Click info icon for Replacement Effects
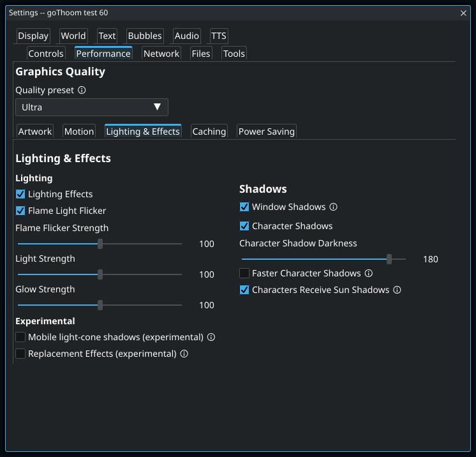 point(184,354)
